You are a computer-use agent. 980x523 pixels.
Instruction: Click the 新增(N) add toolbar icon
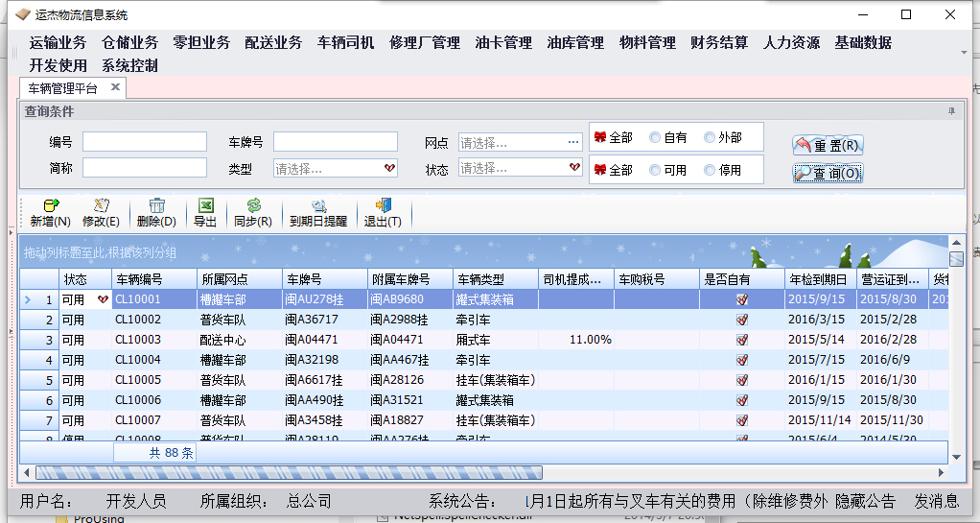(51, 205)
